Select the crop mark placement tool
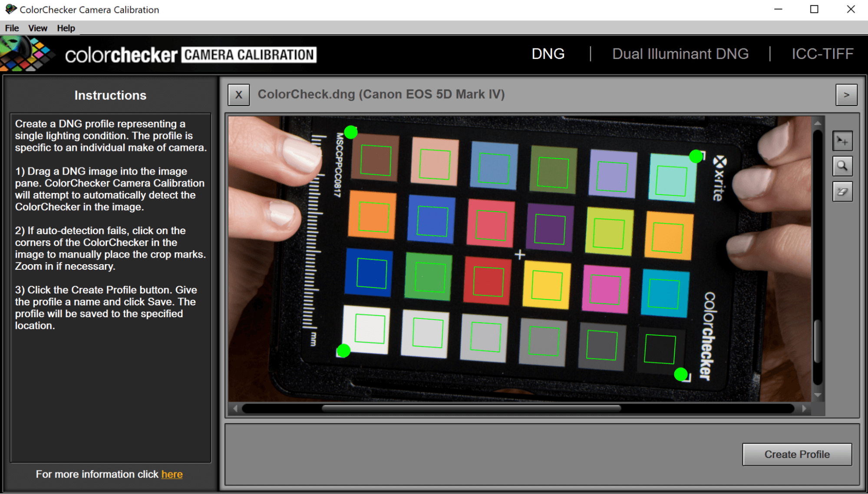 point(842,141)
